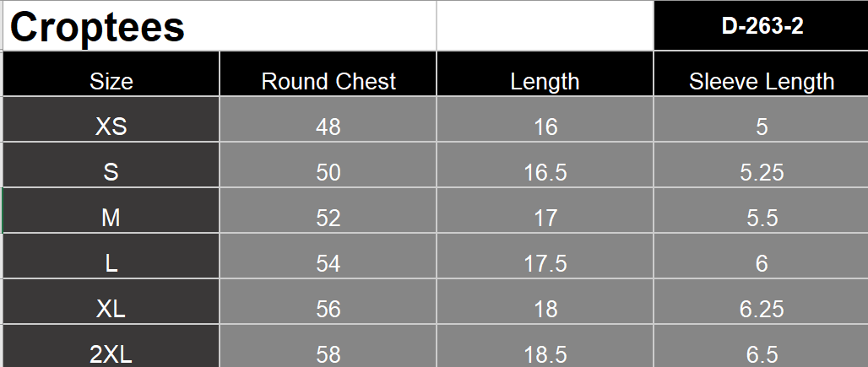Select the M size cell
The height and width of the screenshot is (367, 868).
111,218
